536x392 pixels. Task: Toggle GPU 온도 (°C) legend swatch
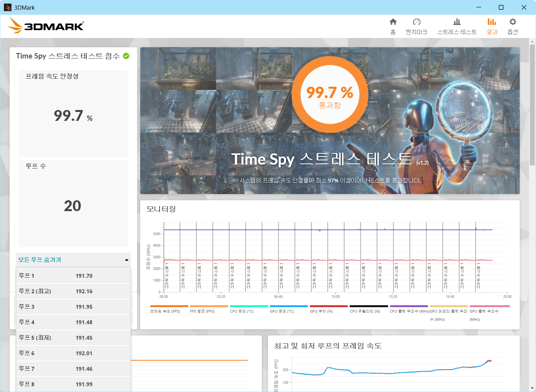tap(289, 306)
